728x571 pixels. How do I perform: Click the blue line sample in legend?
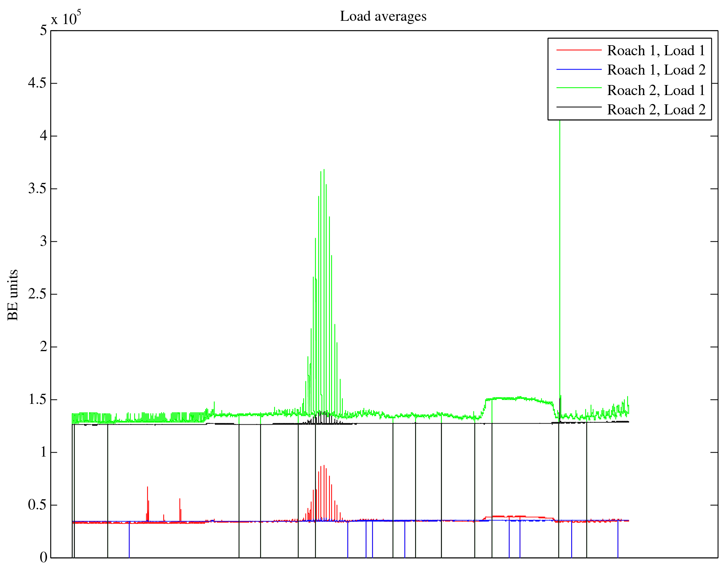tap(579, 69)
